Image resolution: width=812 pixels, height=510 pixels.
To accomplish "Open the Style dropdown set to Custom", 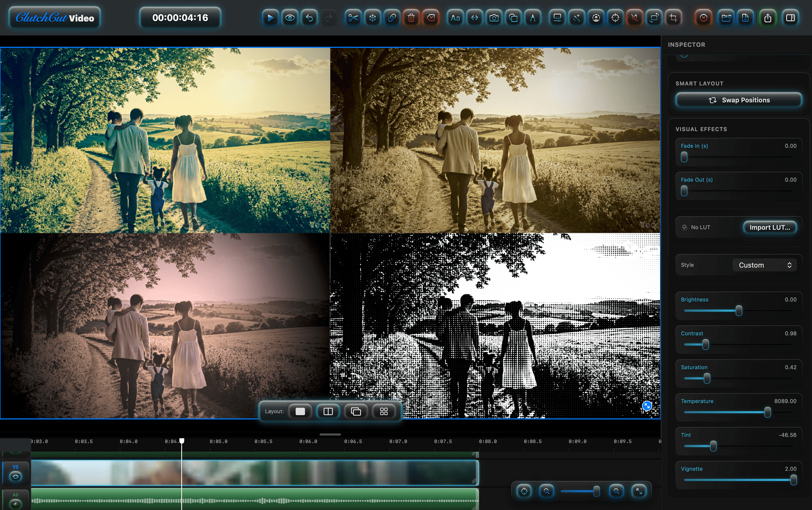I will [x=764, y=265].
